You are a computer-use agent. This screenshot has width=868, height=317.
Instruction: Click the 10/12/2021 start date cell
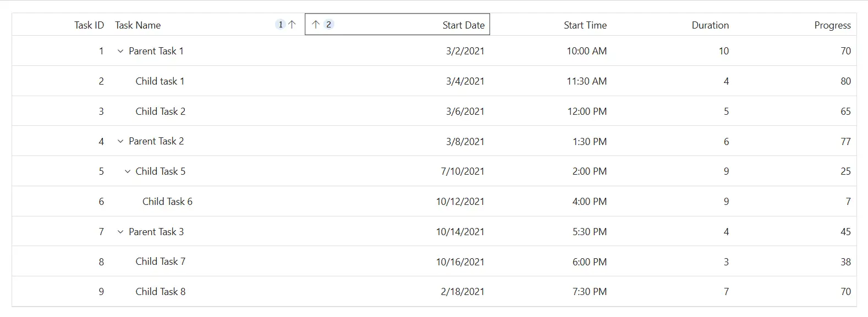398,202
